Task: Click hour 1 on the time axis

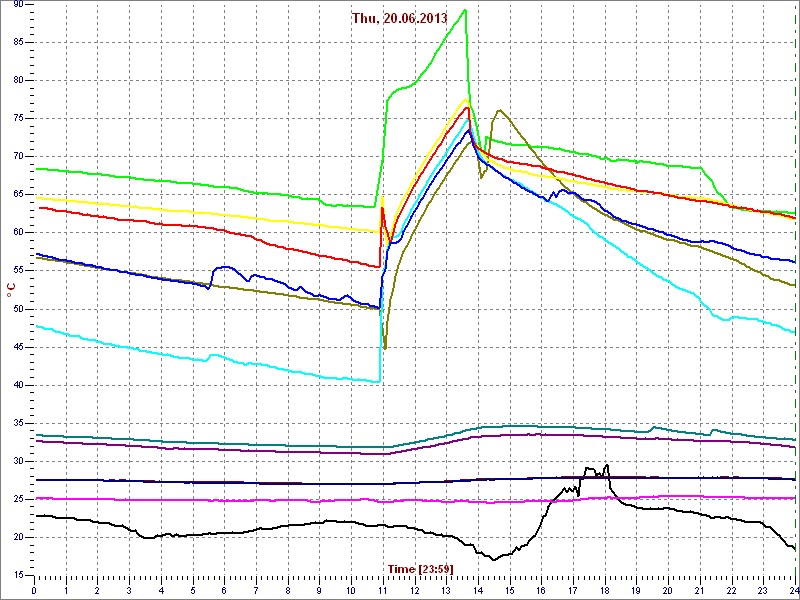Action: pyautogui.click(x=66, y=590)
